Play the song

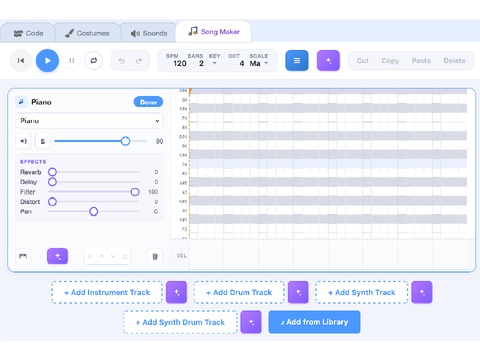[x=47, y=60]
